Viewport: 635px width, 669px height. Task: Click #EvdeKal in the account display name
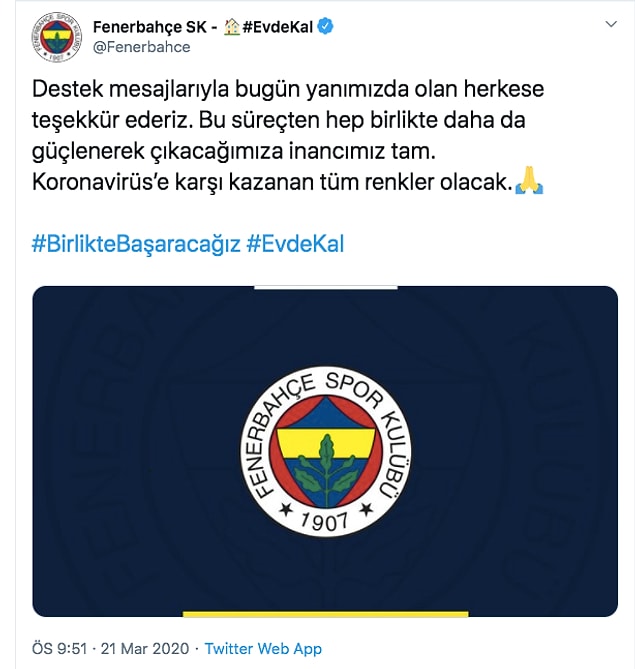(x=278, y=27)
